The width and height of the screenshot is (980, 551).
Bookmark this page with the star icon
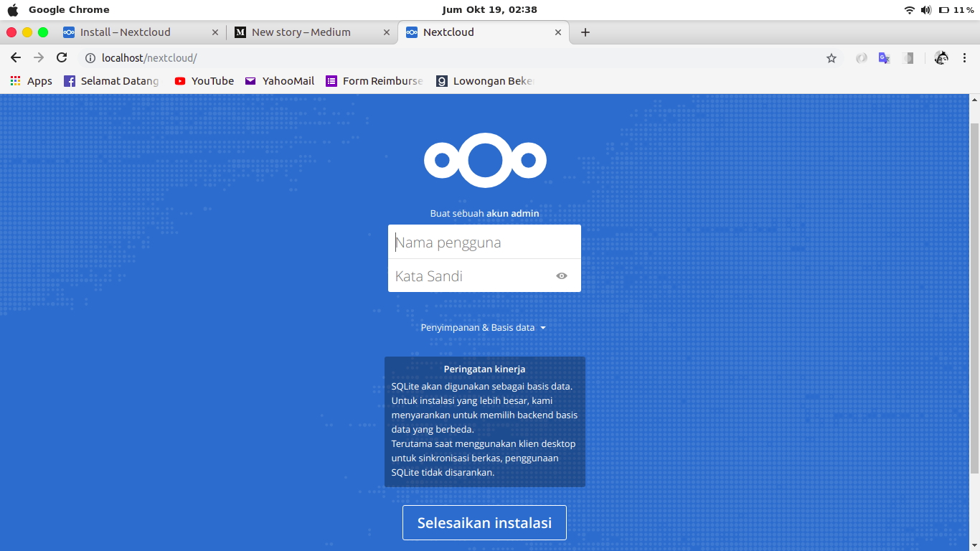click(831, 58)
